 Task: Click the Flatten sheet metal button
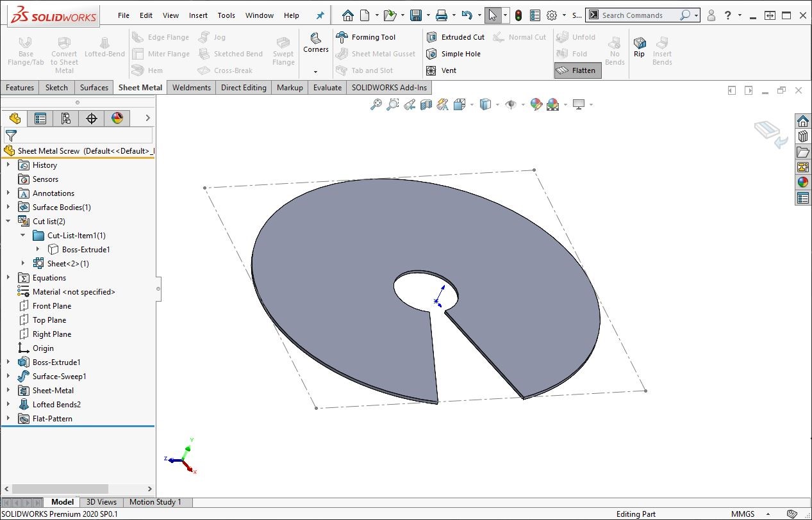pyautogui.click(x=577, y=70)
